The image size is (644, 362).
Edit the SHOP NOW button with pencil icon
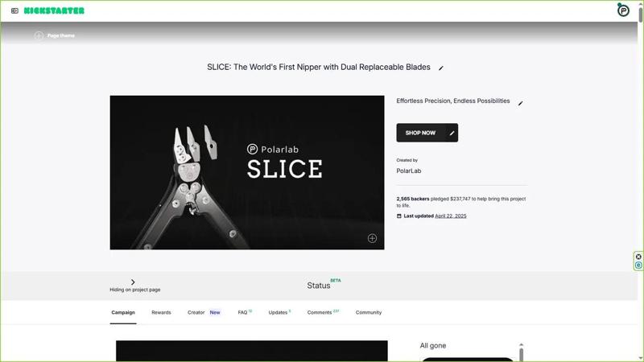point(452,133)
